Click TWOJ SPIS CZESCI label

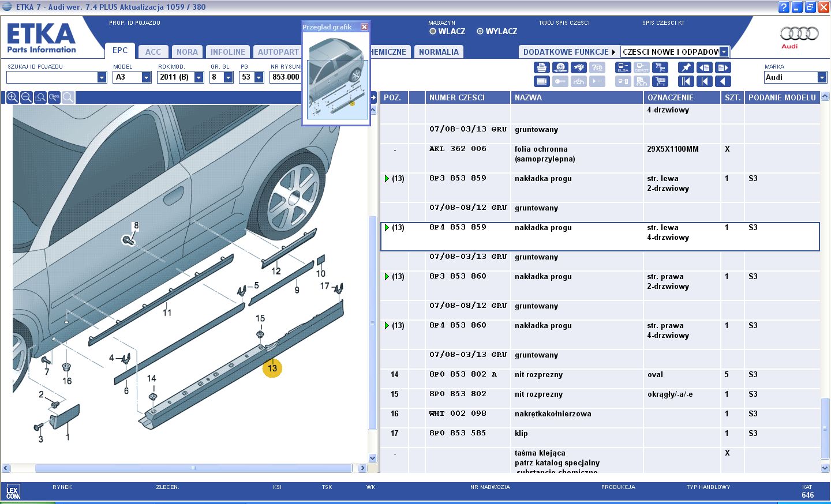564,23
